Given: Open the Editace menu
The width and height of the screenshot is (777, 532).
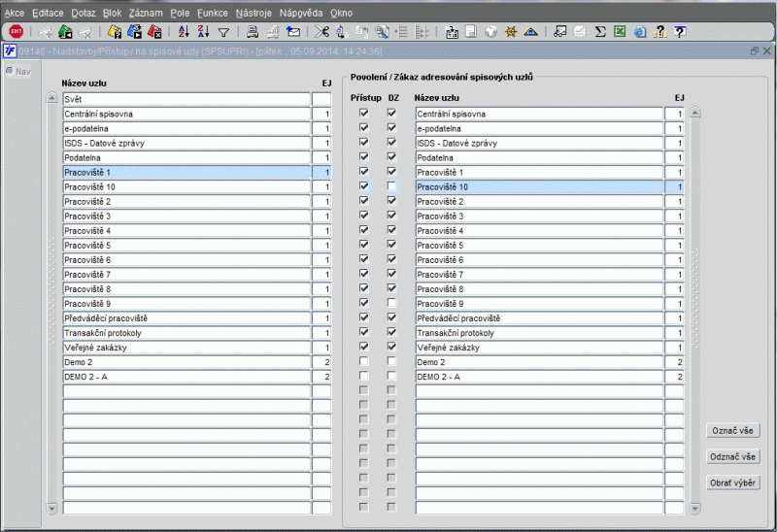Looking at the screenshot, I should point(48,14).
